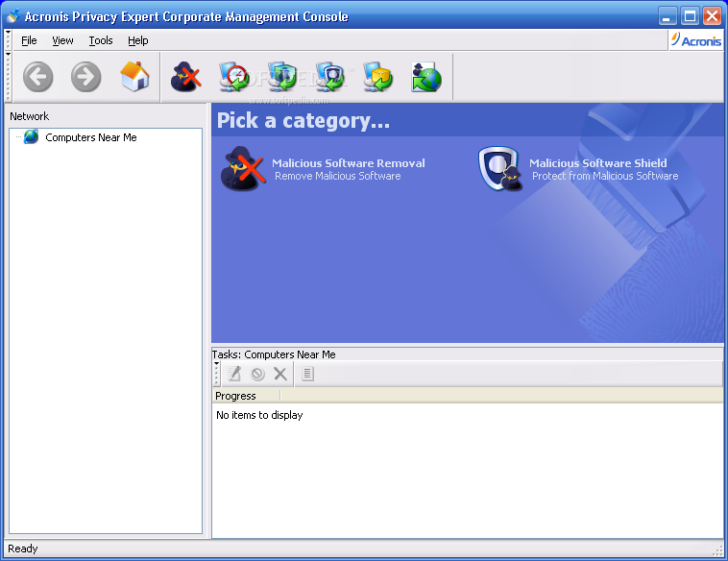Open the menu bar options arrow
This screenshot has width=728, height=561.
(x=8, y=32)
